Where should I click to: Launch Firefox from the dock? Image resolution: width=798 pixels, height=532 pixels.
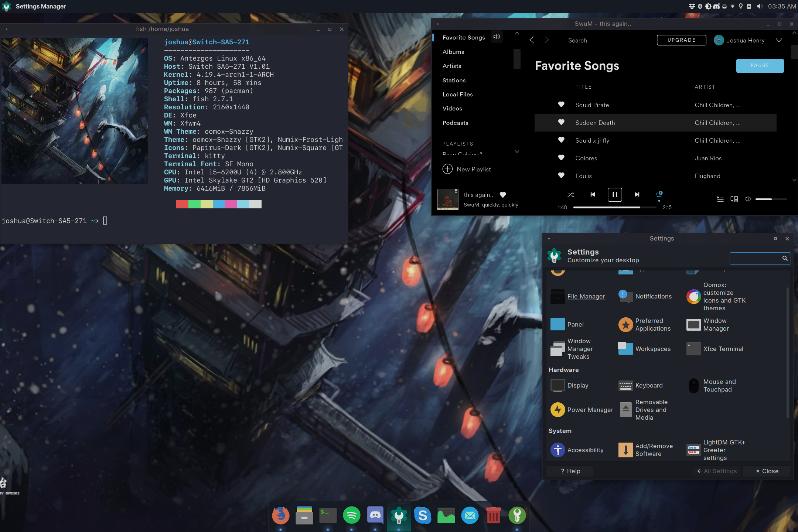point(281,515)
